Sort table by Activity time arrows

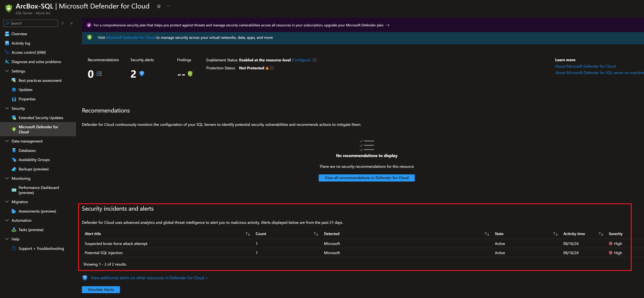[x=601, y=234]
